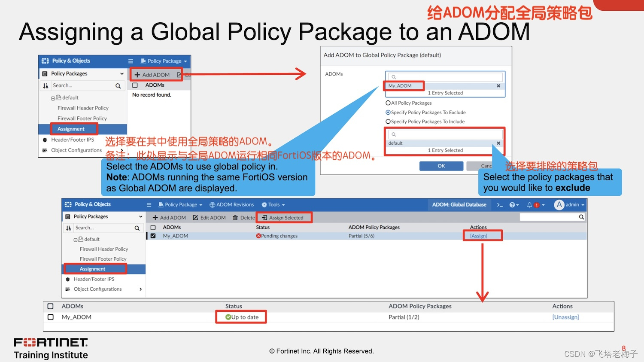Click the magnifier in the top-right table search box
644x362 pixels.
(x=581, y=217)
